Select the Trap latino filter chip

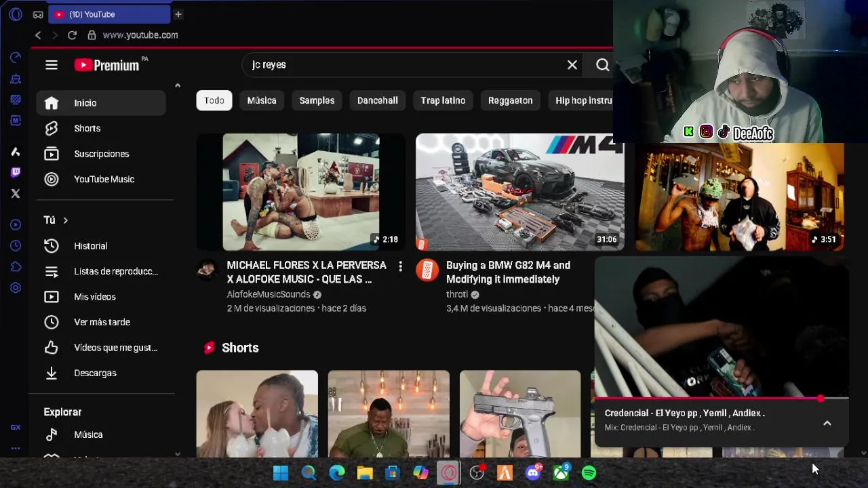(443, 100)
